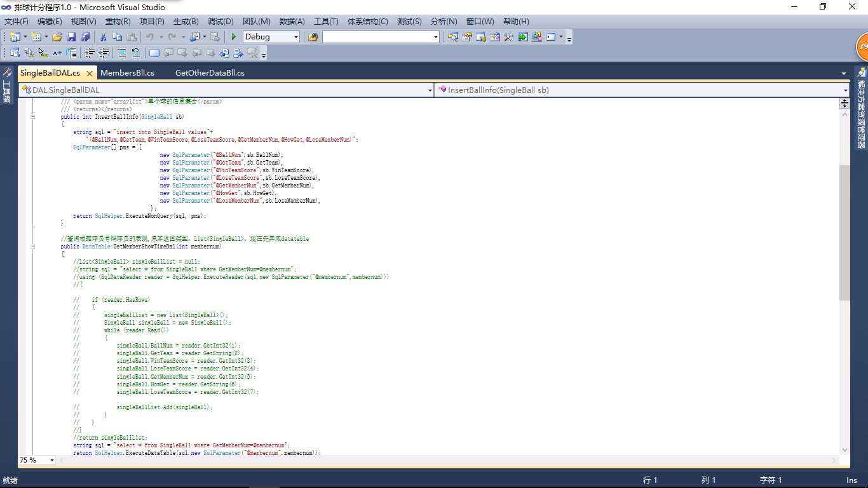
Task: Start debugging with the green play icon
Action: pos(234,37)
